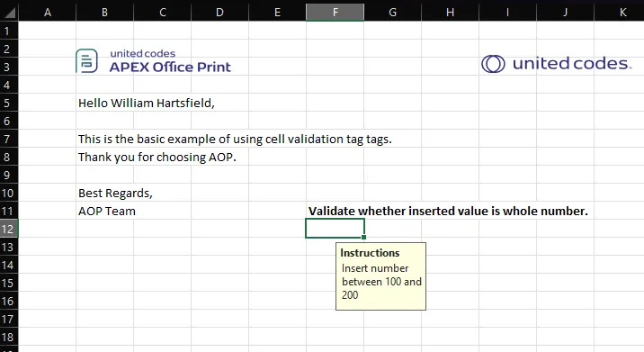Select highlighted column F header
This screenshot has width=644, height=352.
coord(335,13)
